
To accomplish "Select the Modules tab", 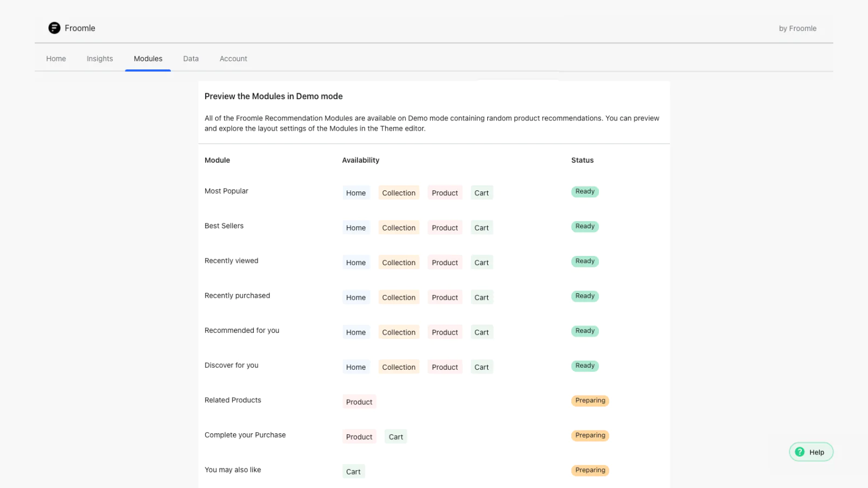I will [x=148, y=59].
